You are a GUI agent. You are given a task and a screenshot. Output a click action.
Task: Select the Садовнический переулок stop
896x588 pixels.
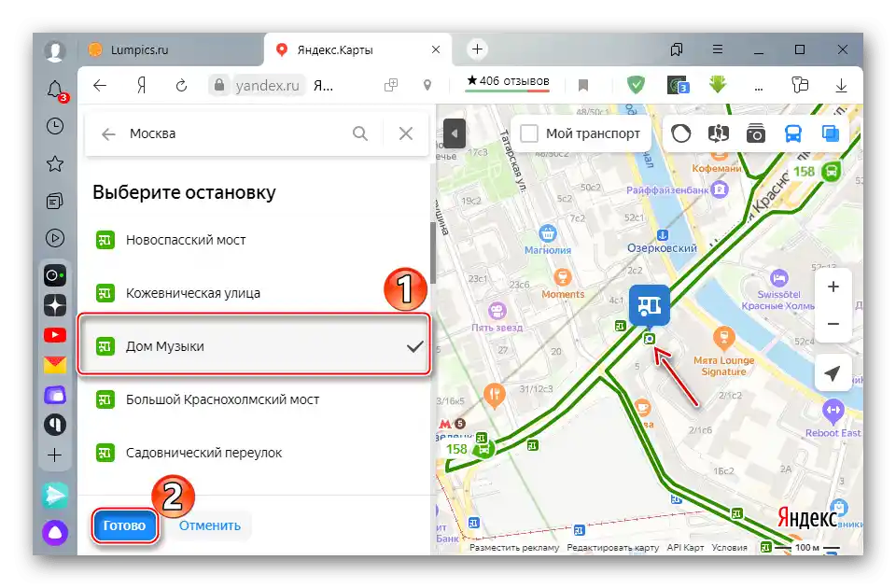click(x=254, y=453)
